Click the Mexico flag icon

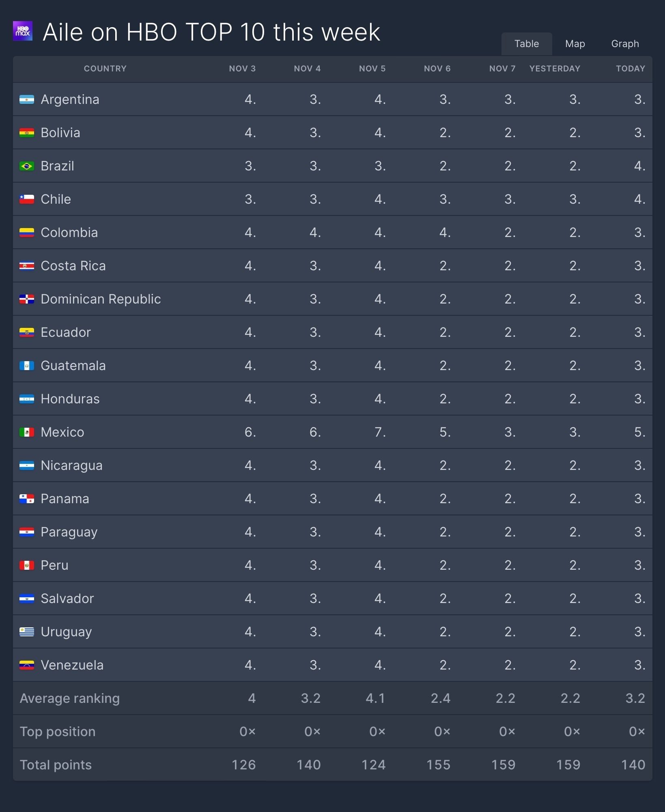(x=27, y=433)
